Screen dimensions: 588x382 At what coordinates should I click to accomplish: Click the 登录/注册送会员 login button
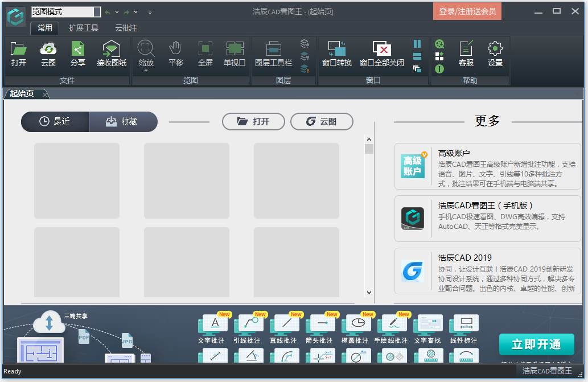coord(467,11)
